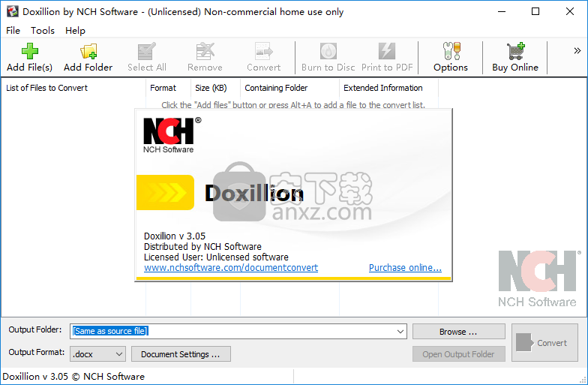588x385 pixels.
Task: Click the List of Files to Convert column header
Action: (x=73, y=88)
